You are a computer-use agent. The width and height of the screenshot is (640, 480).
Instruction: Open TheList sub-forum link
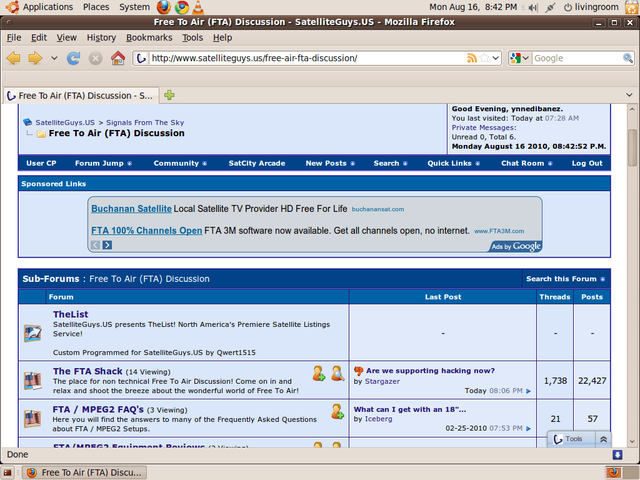(70, 314)
